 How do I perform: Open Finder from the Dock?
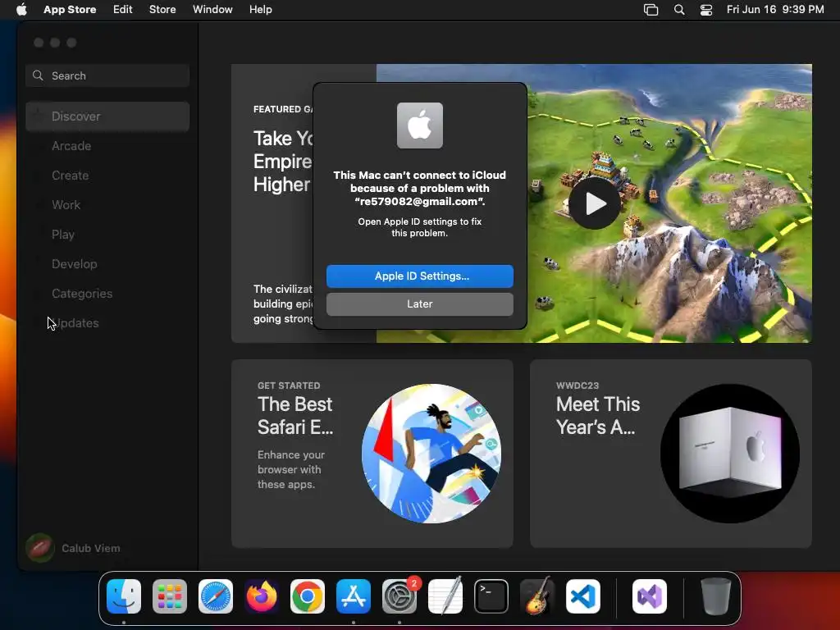coord(124,596)
